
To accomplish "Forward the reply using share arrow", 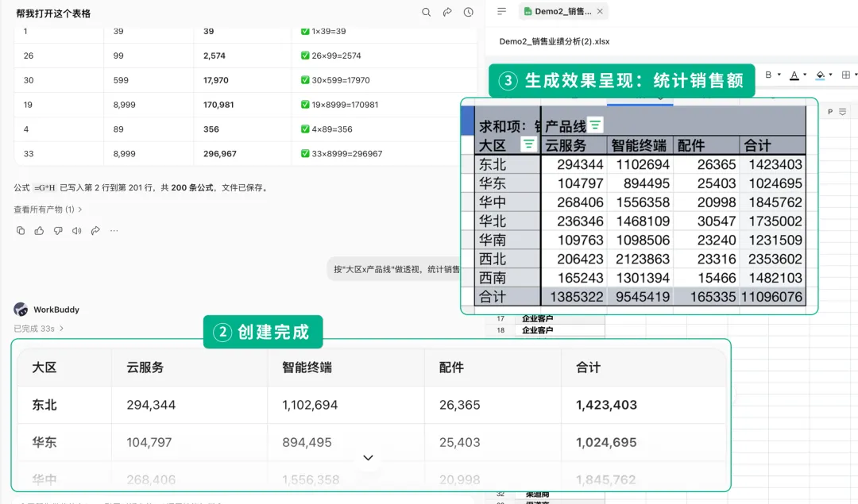I will [x=95, y=231].
